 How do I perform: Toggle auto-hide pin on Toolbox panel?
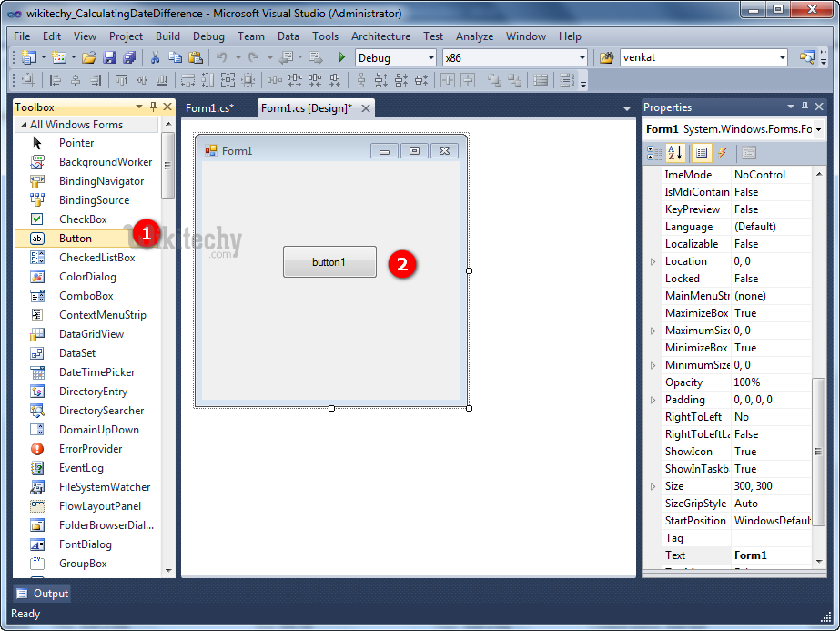(153, 107)
